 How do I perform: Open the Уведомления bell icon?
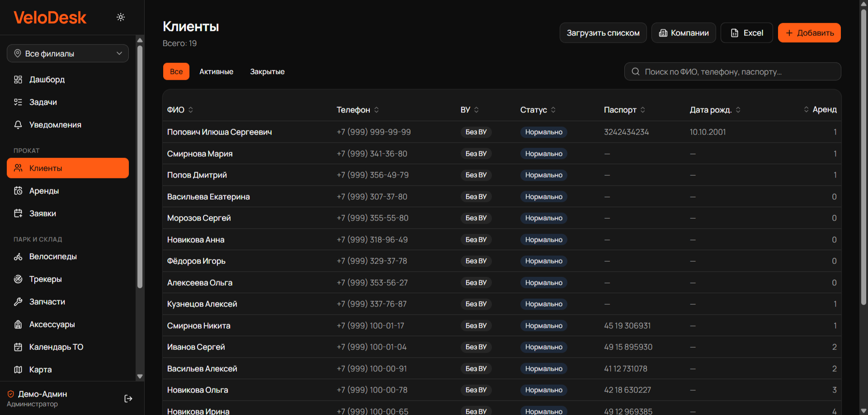point(18,125)
